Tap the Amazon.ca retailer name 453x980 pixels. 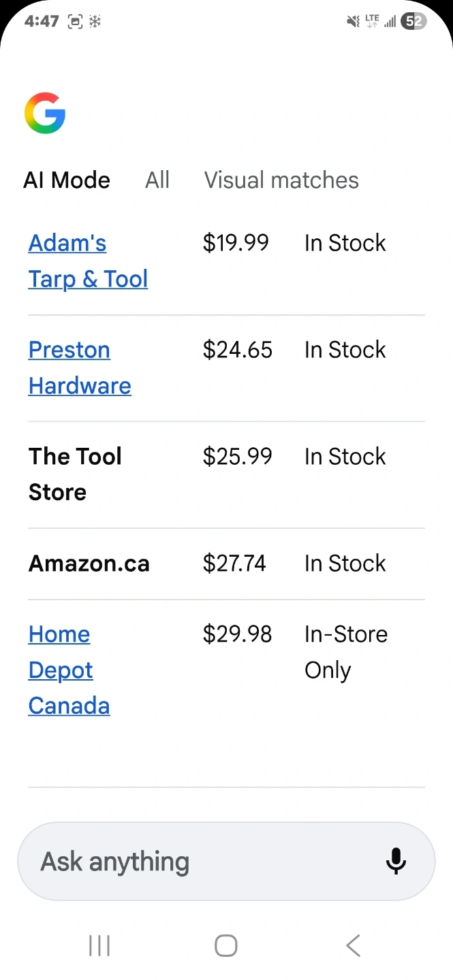pos(89,563)
